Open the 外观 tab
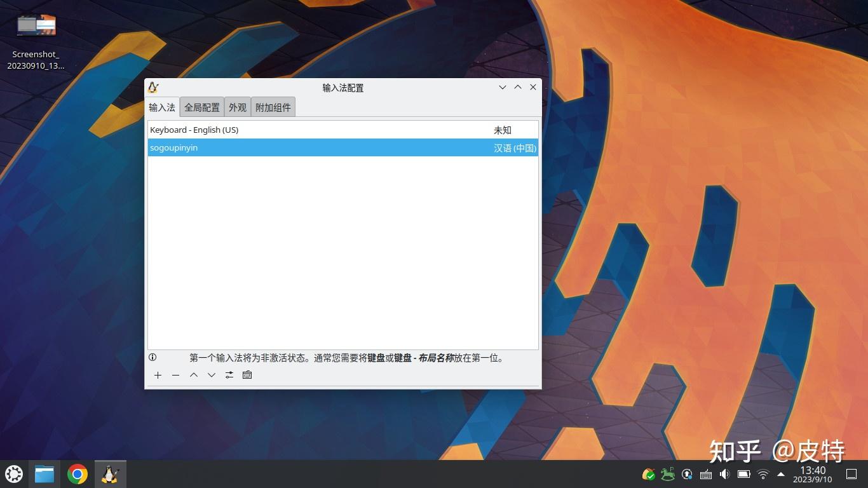The width and height of the screenshot is (868, 488). coord(238,107)
